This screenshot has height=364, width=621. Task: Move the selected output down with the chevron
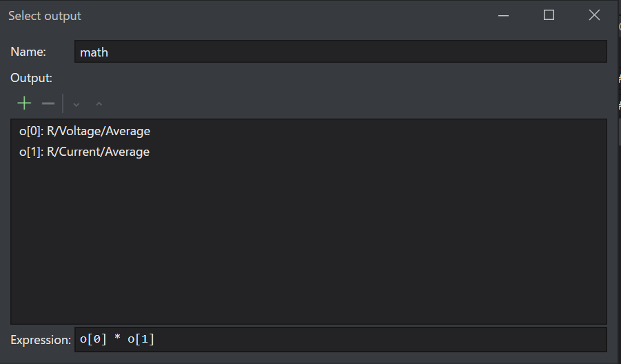pyautogui.click(x=77, y=105)
